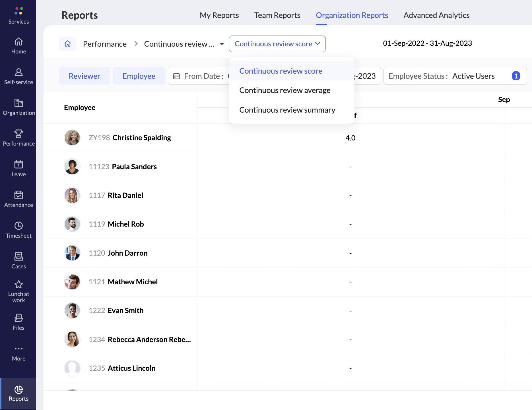Open Evan Smith's employee name

point(125,310)
